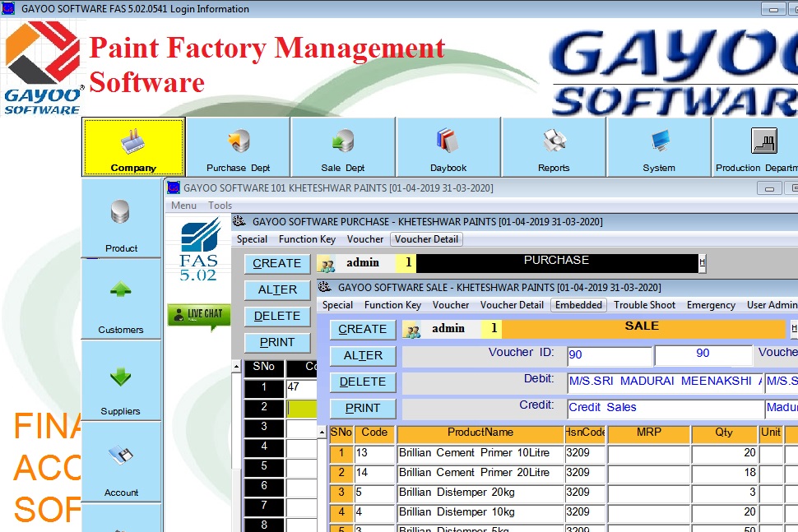Open Embedded menu in Sale window
The height and width of the screenshot is (532, 798).
(578, 305)
